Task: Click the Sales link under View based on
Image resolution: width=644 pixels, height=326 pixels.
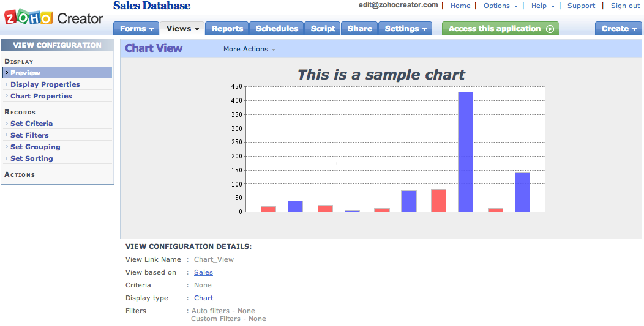Action: (x=203, y=272)
